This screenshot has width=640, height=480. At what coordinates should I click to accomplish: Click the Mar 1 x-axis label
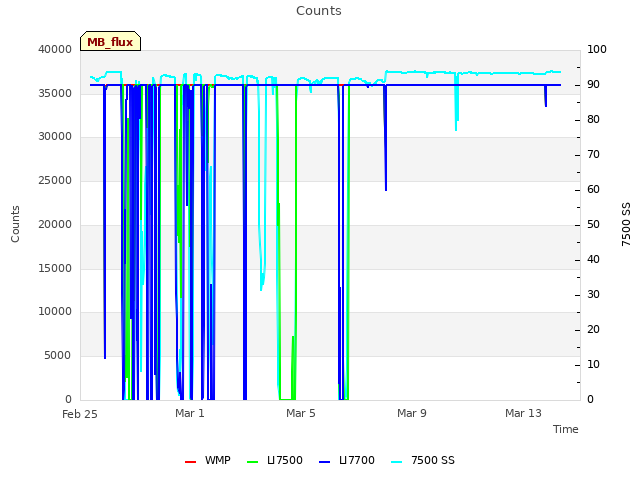[190, 413]
